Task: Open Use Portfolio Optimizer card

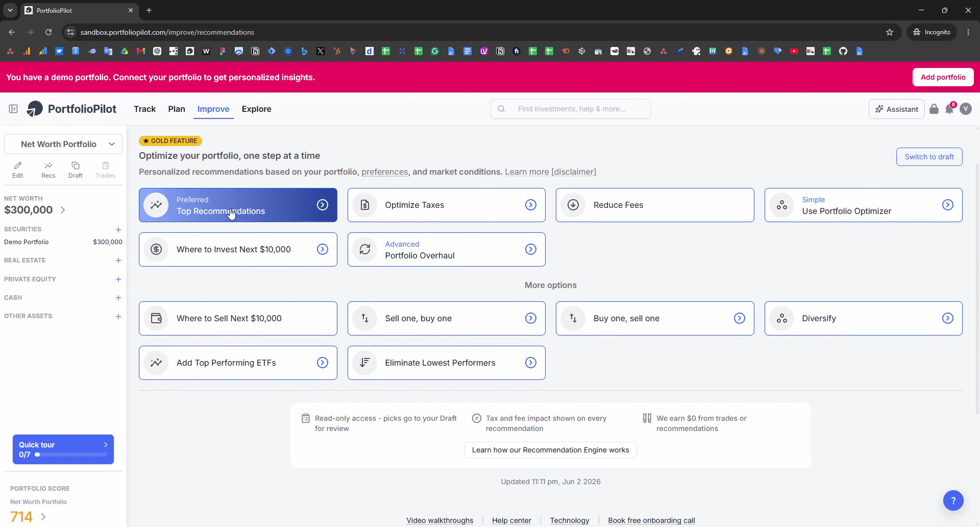Action: pos(864,205)
